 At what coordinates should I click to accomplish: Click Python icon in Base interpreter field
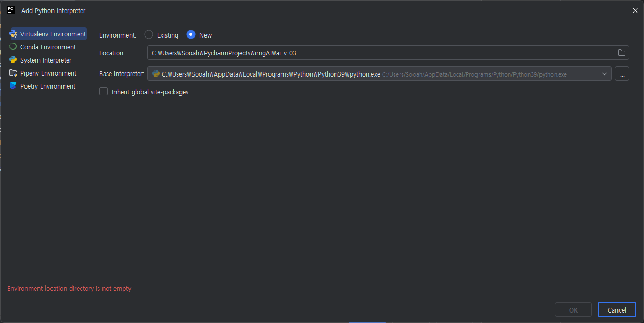click(156, 74)
